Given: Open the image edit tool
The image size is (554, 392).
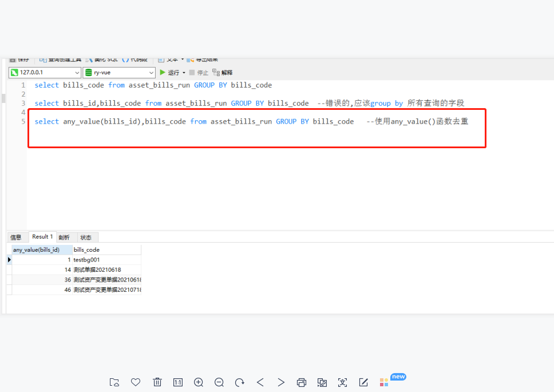Looking at the screenshot, I should tap(363, 382).
